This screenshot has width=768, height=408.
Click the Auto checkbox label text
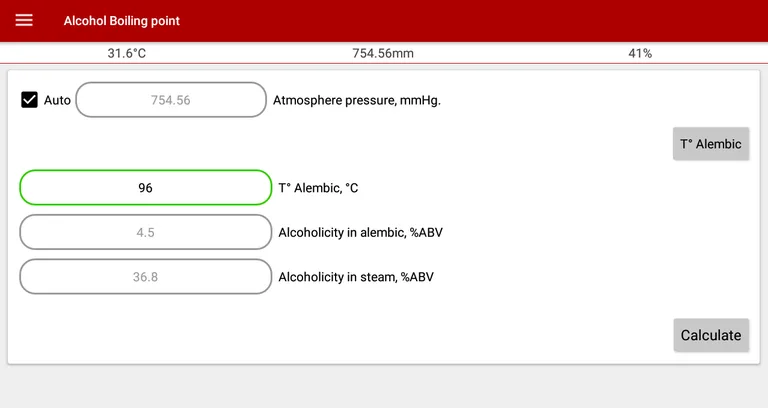coord(57,100)
